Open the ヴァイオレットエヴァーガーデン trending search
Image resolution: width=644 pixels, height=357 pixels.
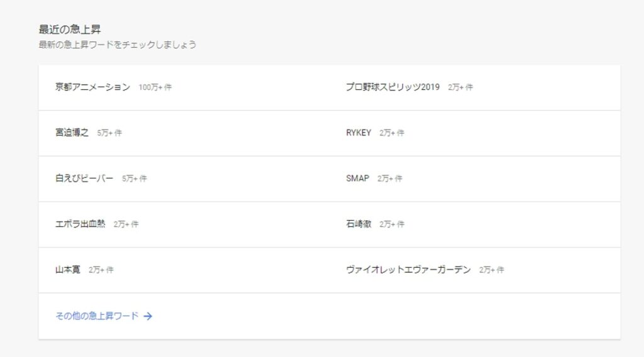[408, 270]
